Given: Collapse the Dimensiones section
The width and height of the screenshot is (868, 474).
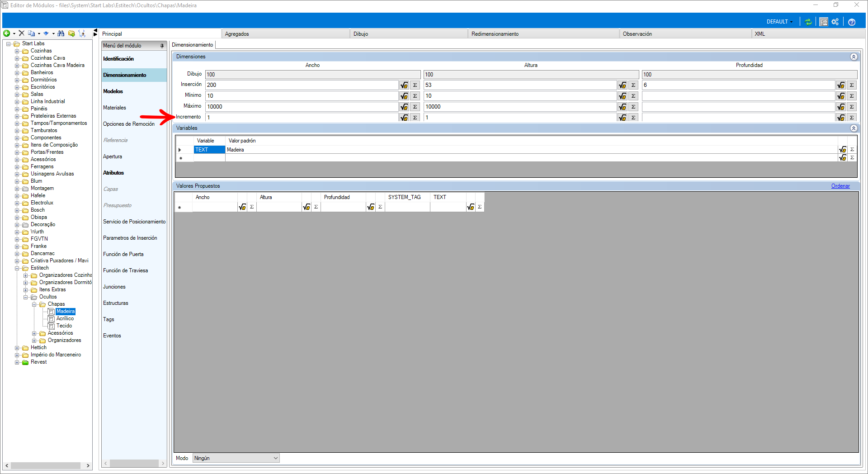Looking at the screenshot, I should (x=854, y=57).
